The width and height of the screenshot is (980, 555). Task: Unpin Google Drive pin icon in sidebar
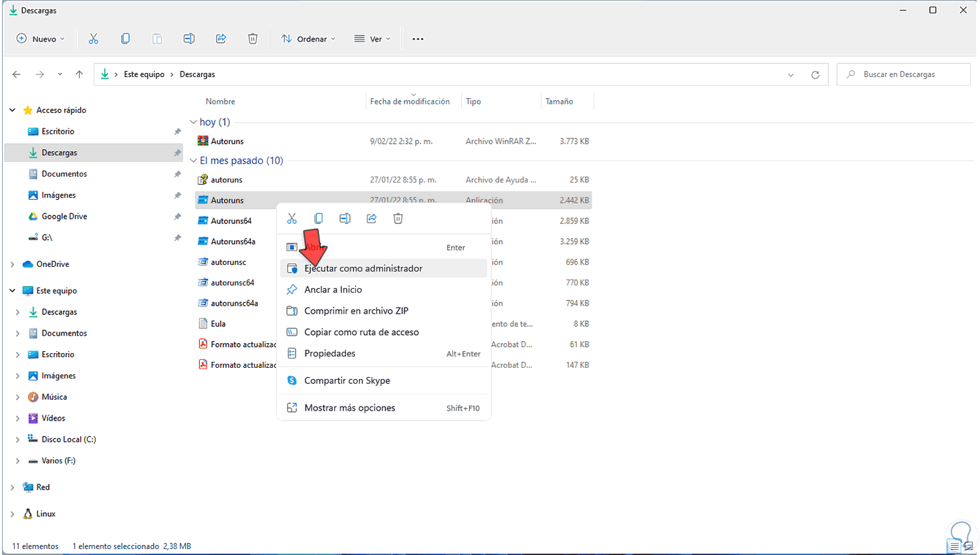pyautogui.click(x=177, y=217)
